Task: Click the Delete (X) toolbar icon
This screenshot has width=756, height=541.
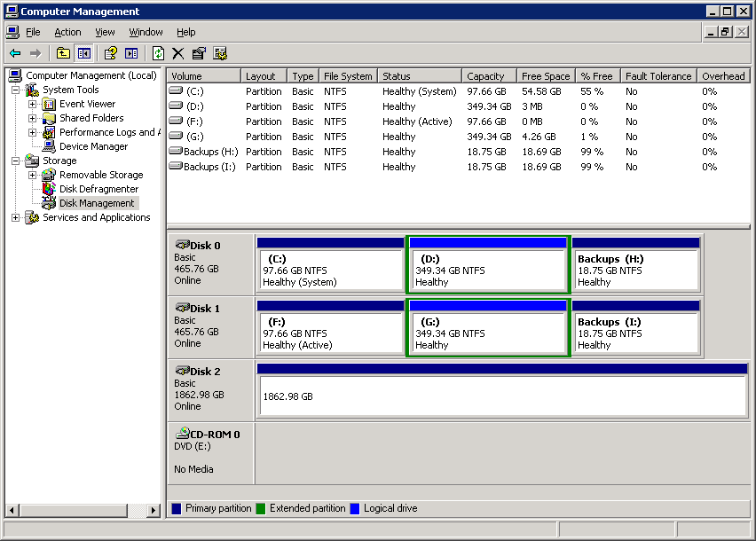Action: tap(178, 53)
